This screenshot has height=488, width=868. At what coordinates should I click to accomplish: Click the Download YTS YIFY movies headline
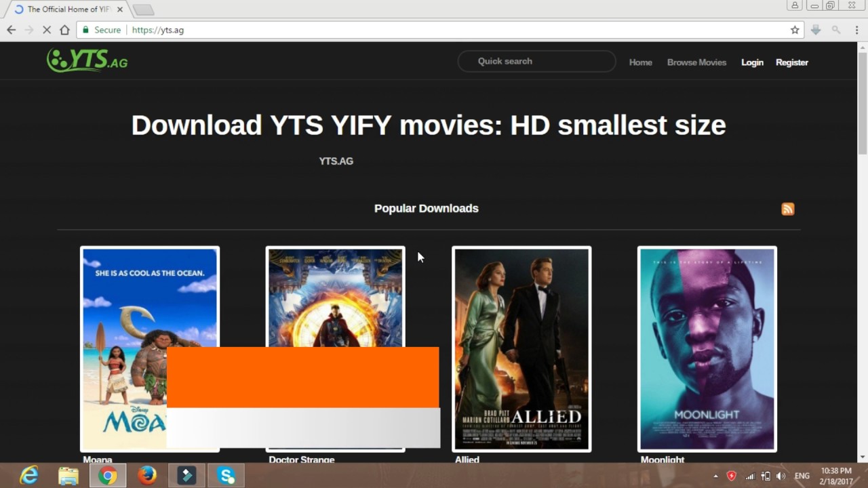click(429, 125)
